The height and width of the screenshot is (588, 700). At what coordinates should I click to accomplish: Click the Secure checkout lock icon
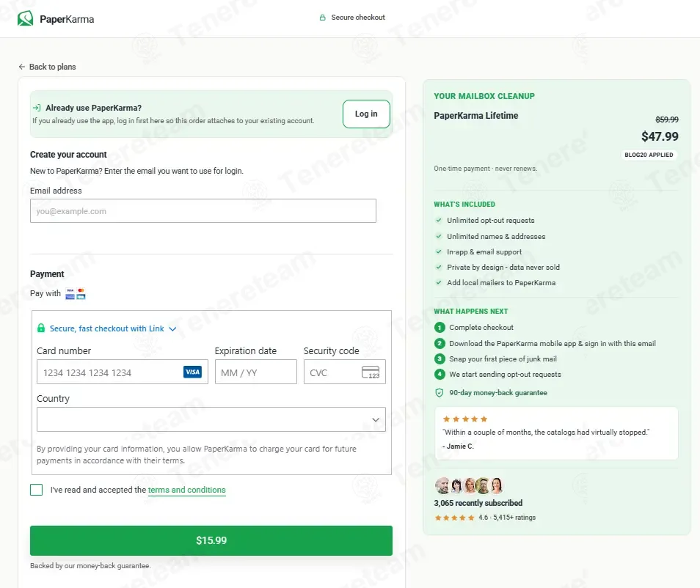(322, 18)
